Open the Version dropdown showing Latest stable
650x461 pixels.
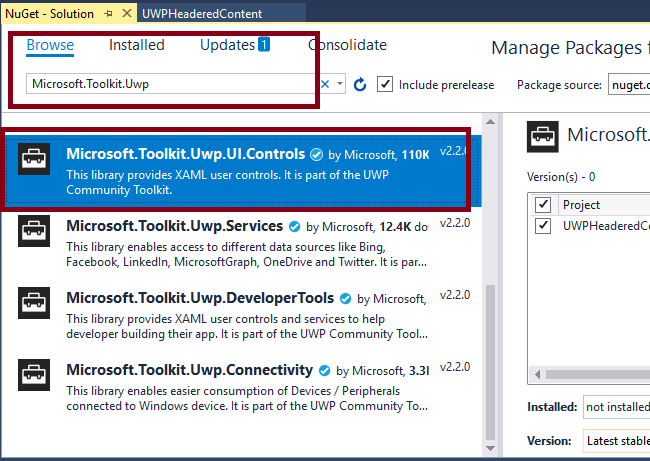[x=615, y=439]
